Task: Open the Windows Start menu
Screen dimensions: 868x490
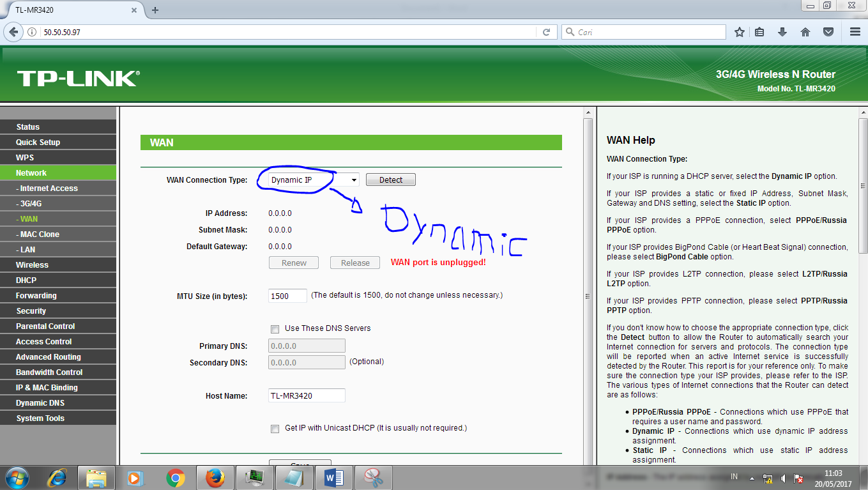Action: pyautogui.click(x=17, y=477)
